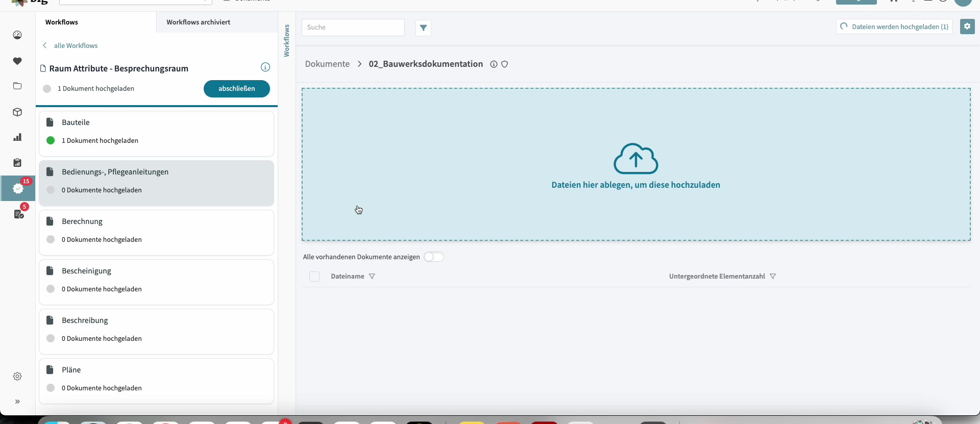
Task: Click the abschließen button
Action: (x=237, y=88)
